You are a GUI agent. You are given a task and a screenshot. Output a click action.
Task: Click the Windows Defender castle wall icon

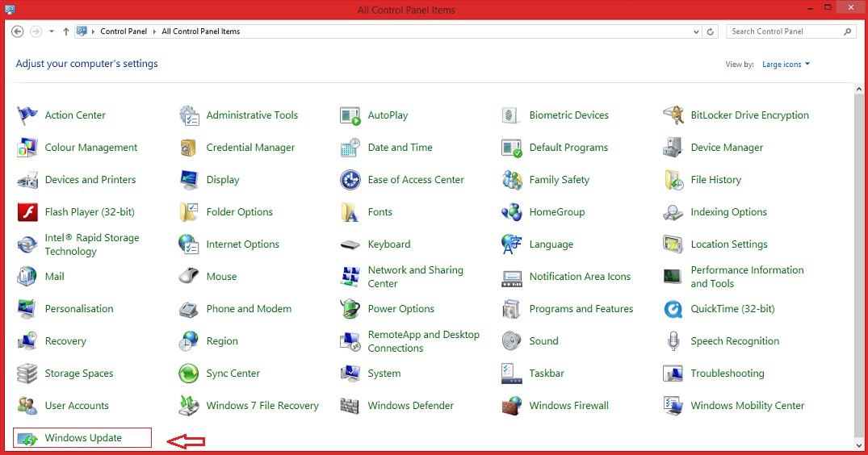pyautogui.click(x=350, y=406)
